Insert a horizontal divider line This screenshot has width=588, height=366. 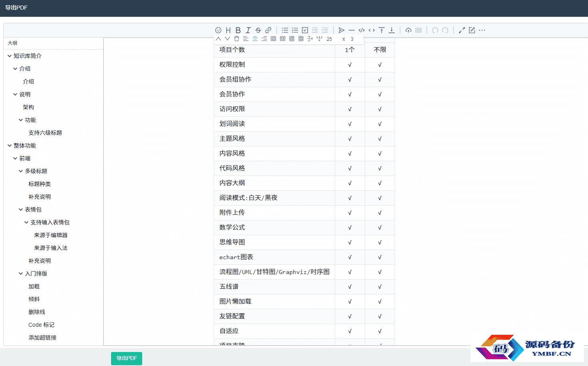(352, 30)
